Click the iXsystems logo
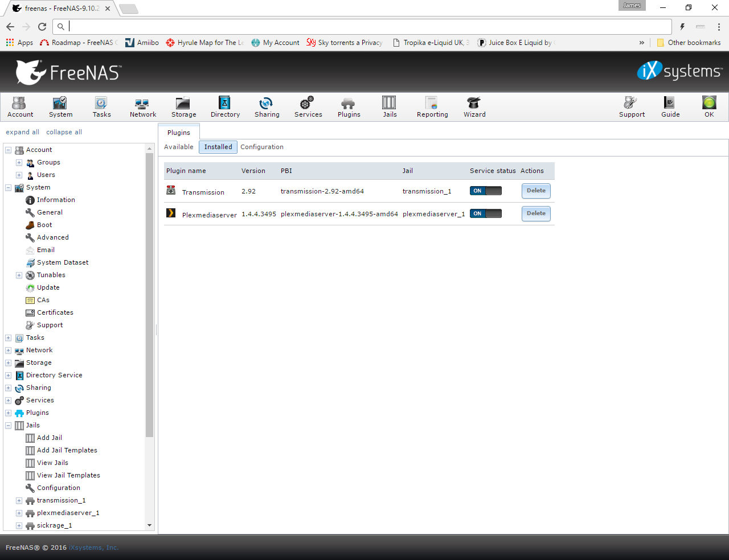 point(679,71)
